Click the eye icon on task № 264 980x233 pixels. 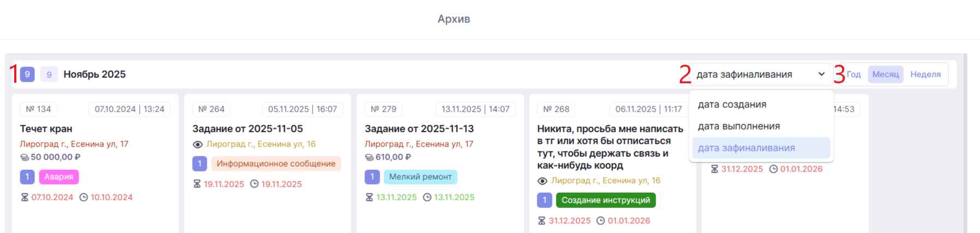[x=197, y=144]
